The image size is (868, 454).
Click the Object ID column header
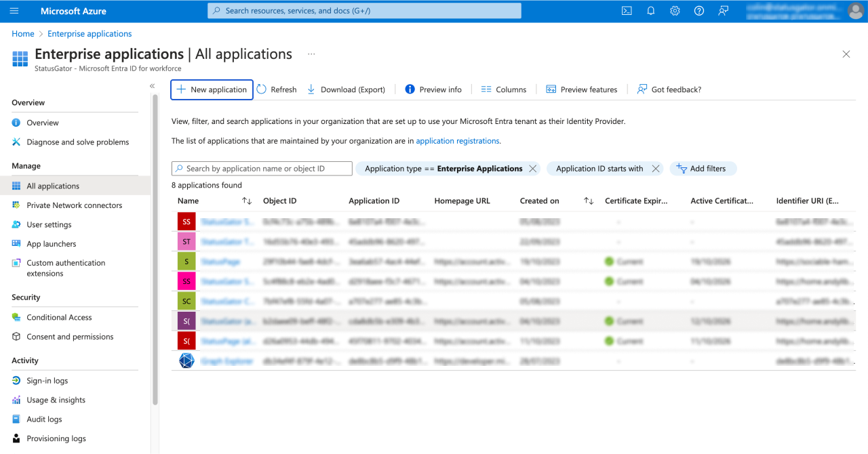[279, 201]
